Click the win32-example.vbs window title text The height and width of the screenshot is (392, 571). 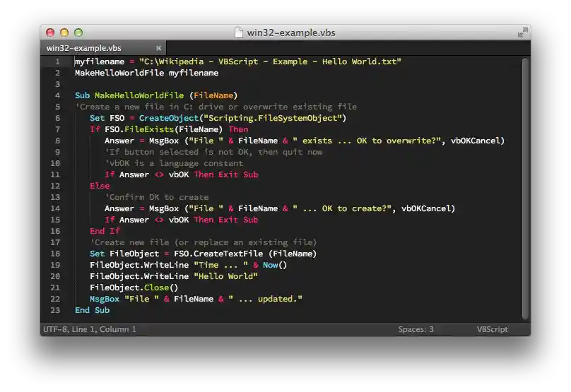(x=290, y=32)
